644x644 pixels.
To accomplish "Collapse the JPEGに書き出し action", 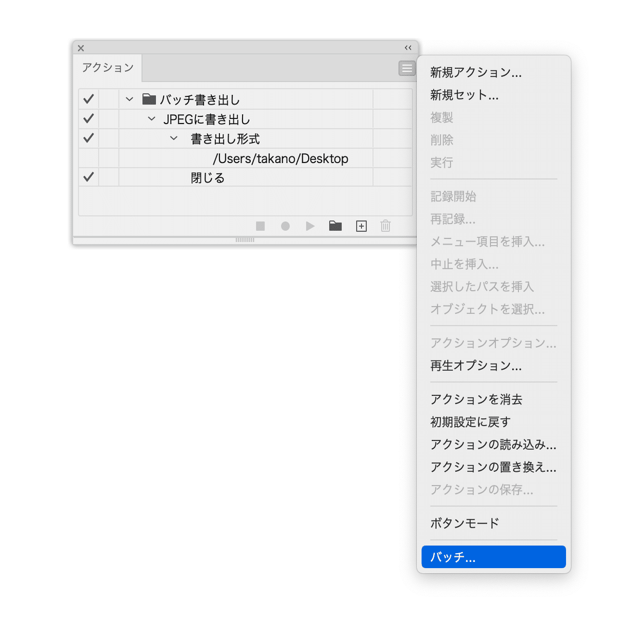I will pyautogui.click(x=151, y=118).
